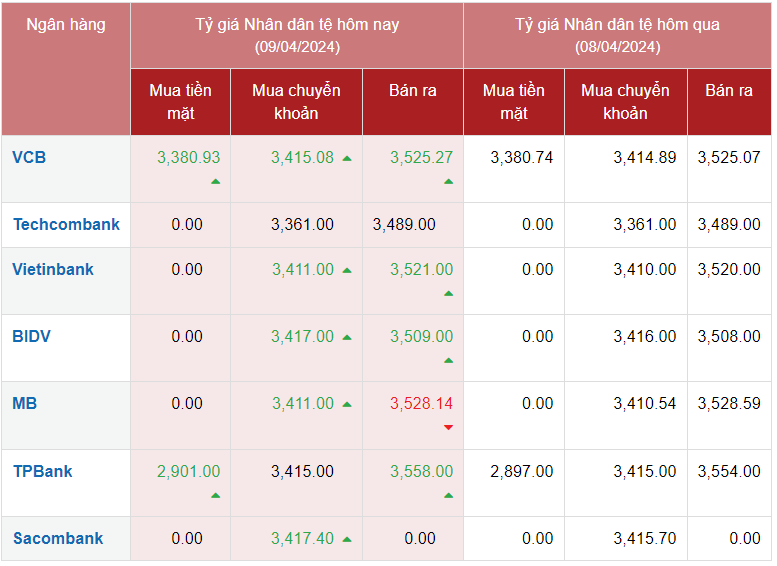Open the Sacombank bank link
777x566 pixels.
click(58, 538)
